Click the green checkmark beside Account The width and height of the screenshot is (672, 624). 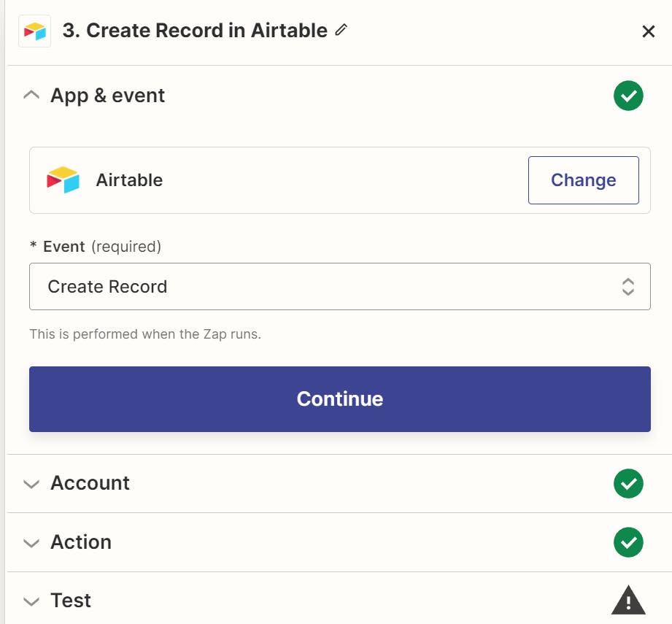point(628,483)
